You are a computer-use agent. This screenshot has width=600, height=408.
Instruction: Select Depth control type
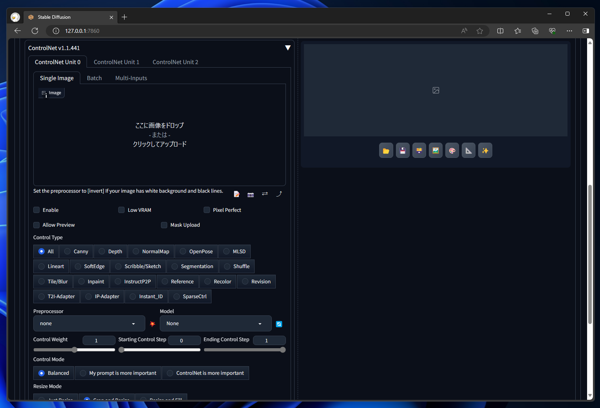(x=110, y=251)
